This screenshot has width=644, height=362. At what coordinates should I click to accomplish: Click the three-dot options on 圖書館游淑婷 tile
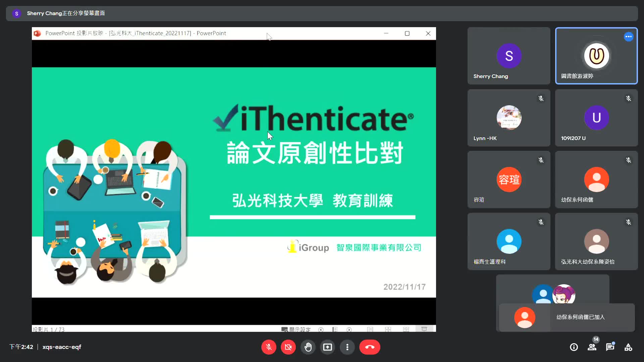point(629,37)
